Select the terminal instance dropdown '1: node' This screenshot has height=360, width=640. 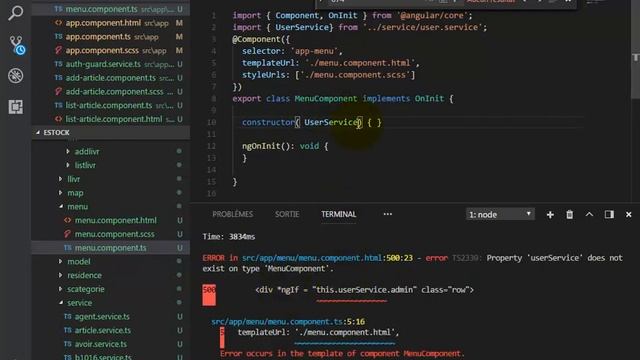point(500,214)
